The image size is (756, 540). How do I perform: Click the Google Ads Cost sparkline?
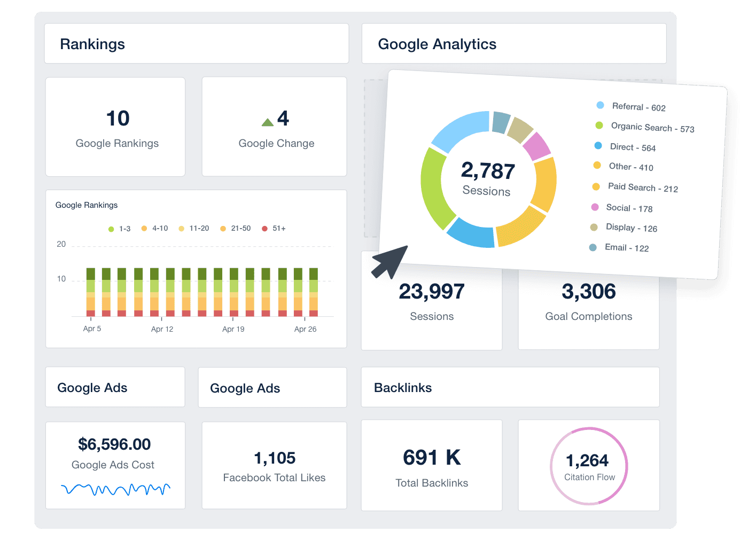tap(115, 489)
